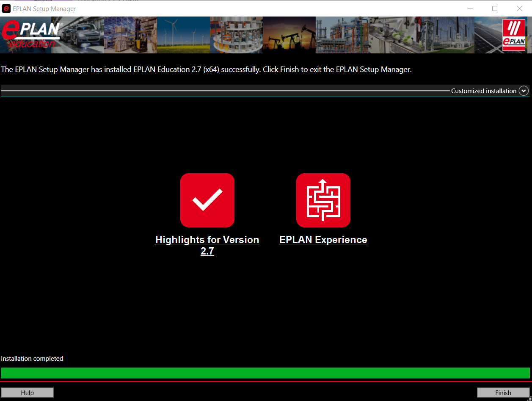Image resolution: width=532 pixels, height=401 pixels.
Task: Click the oil pumps sunset banner image
Action: click(289, 35)
